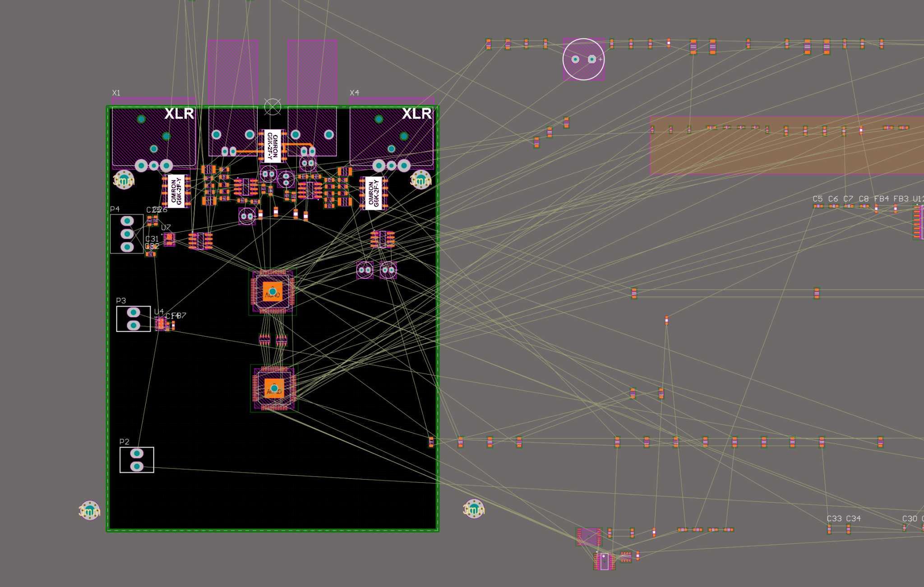Select the C33 capacitor footprint

point(829,529)
